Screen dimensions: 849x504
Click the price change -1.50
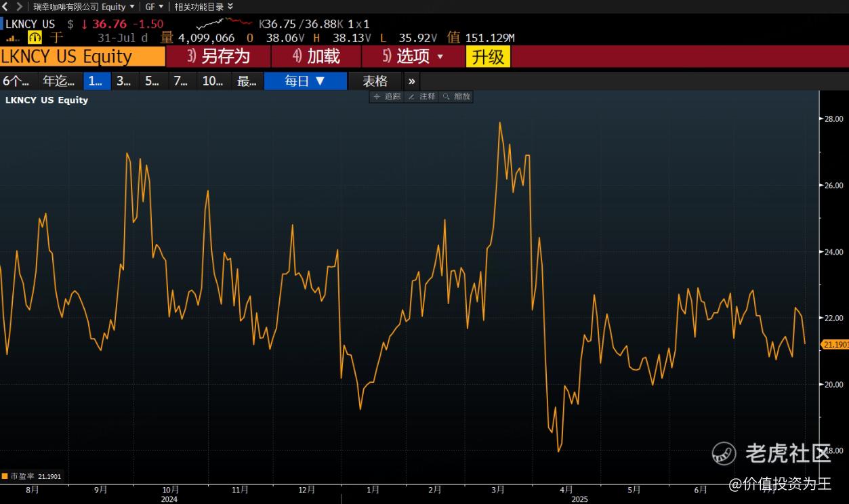point(147,24)
